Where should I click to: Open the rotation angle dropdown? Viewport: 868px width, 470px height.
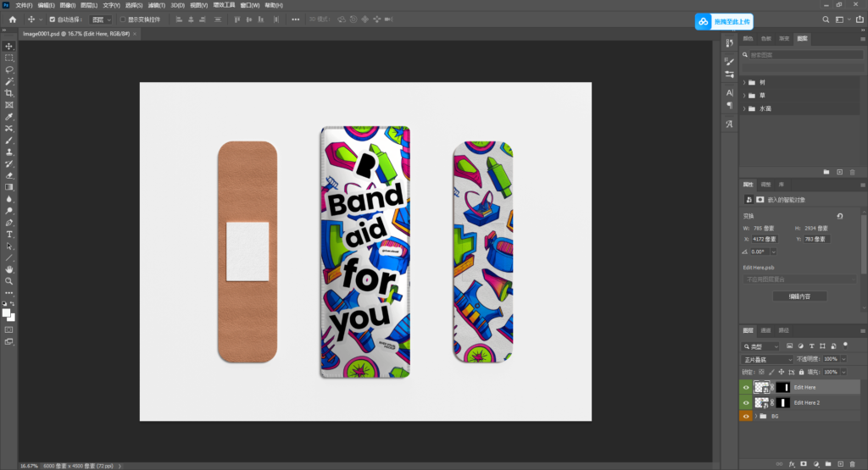[773, 252]
